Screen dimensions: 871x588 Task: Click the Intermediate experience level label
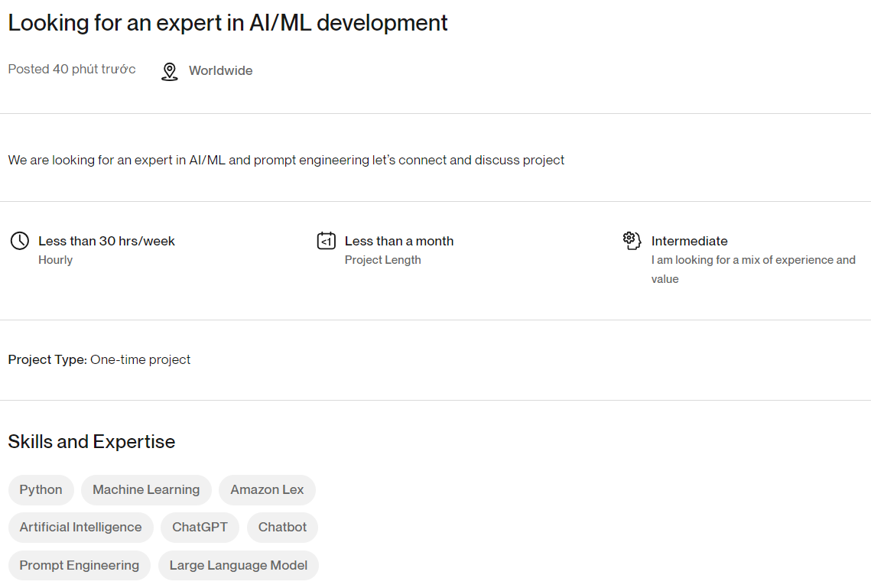point(690,241)
